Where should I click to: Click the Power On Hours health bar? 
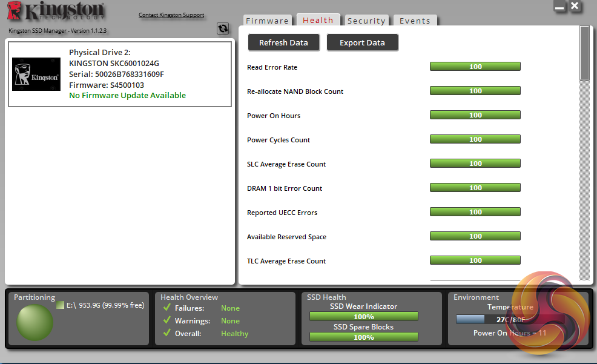point(475,115)
